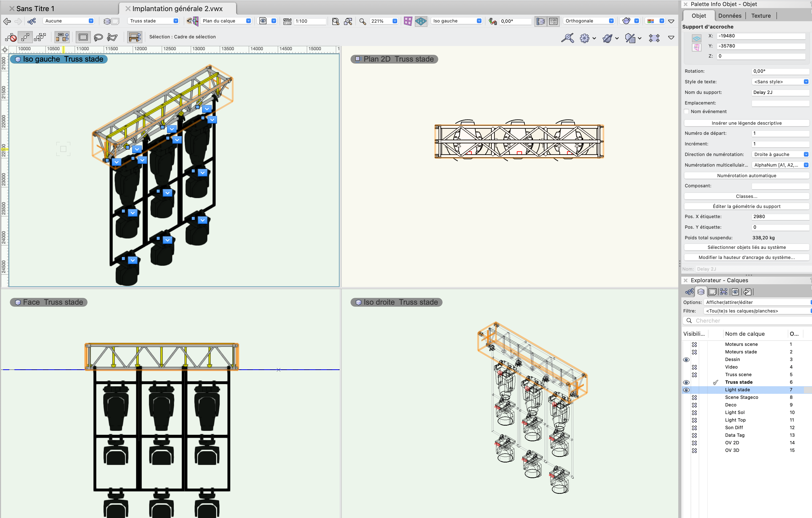Enable the Nom événement checkbox

687,111
